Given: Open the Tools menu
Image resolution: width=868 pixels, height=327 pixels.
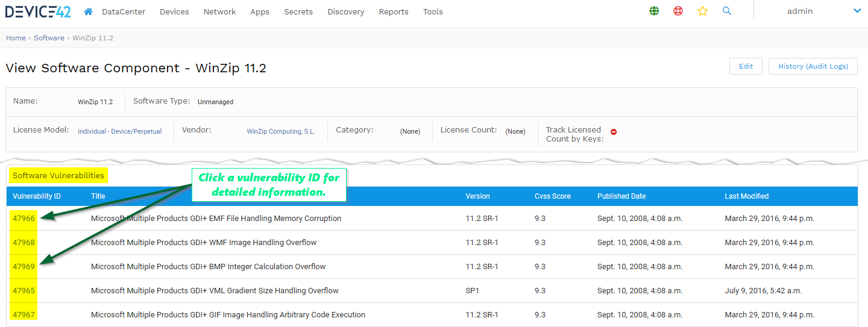Looking at the screenshot, I should (433, 11).
